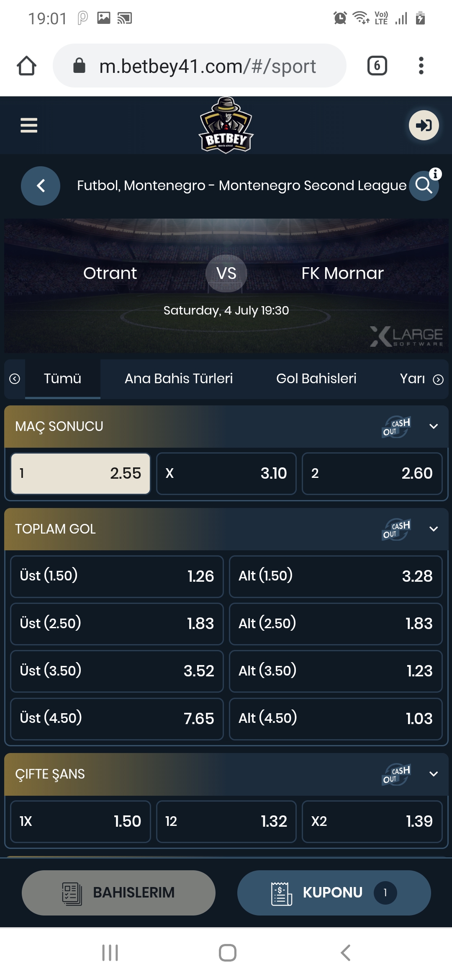Open the hamburger menu

pos(29,125)
